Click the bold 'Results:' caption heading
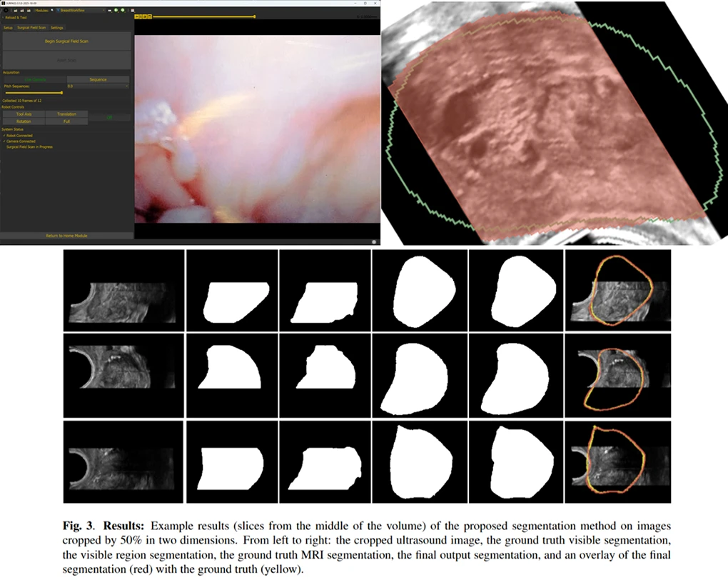728x580 pixels. pyautogui.click(x=123, y=526)
